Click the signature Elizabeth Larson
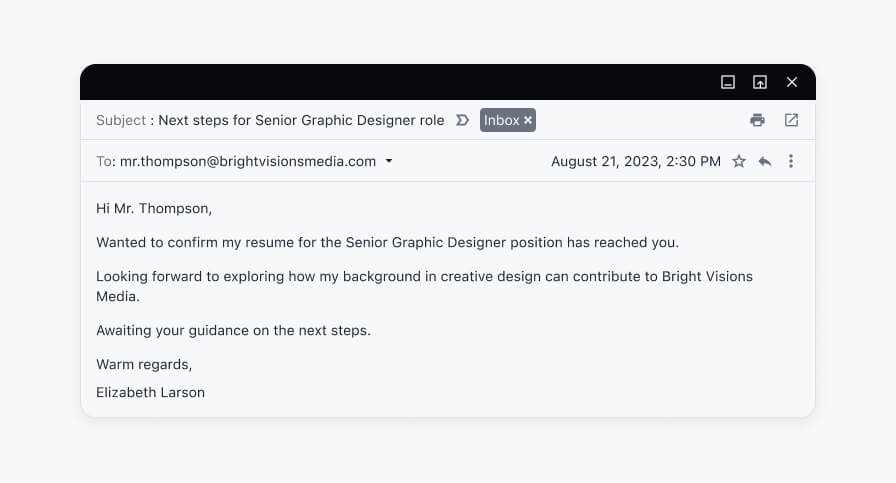 150,393
